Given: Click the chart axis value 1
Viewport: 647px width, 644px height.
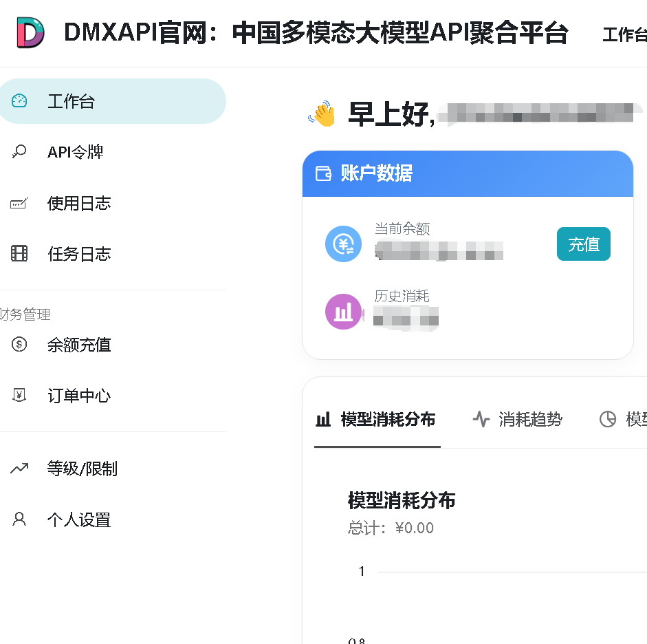Looking at the screenshot, I should tap(362, 571).
